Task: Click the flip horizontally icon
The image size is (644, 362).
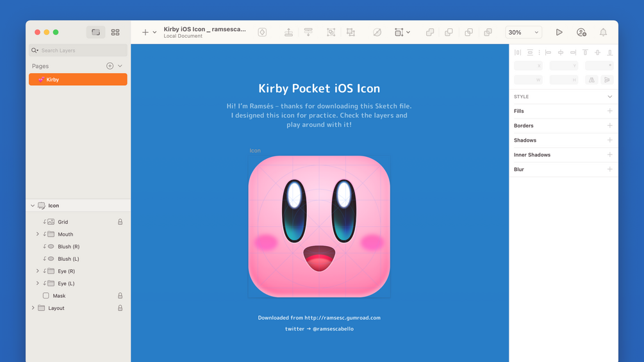Action: point(591,79)
